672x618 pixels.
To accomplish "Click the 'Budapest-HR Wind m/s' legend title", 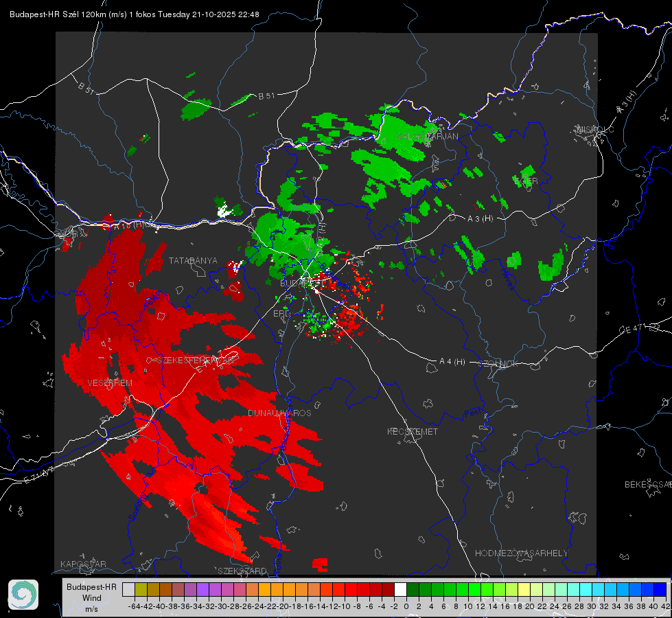I will tap(91, 597).
